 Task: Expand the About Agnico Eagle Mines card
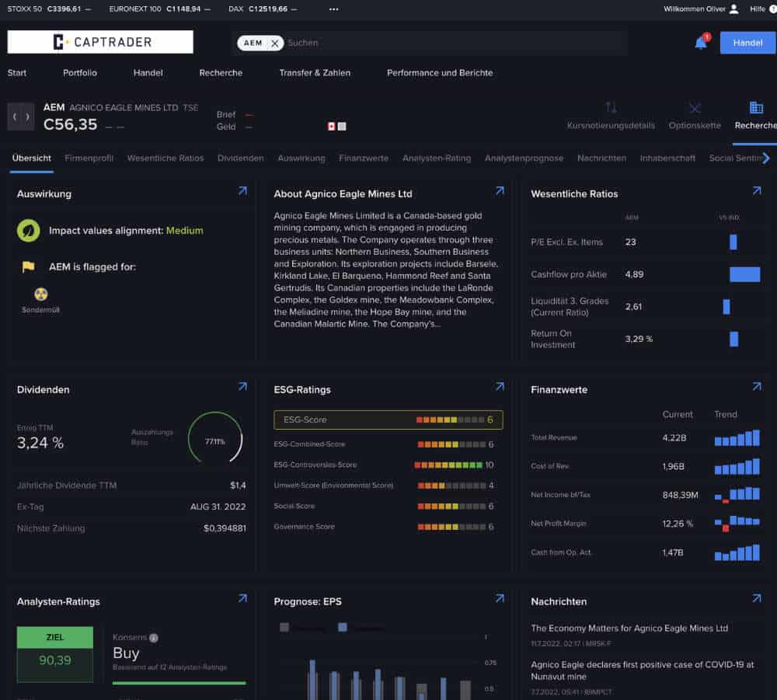(x=500, y=191)
